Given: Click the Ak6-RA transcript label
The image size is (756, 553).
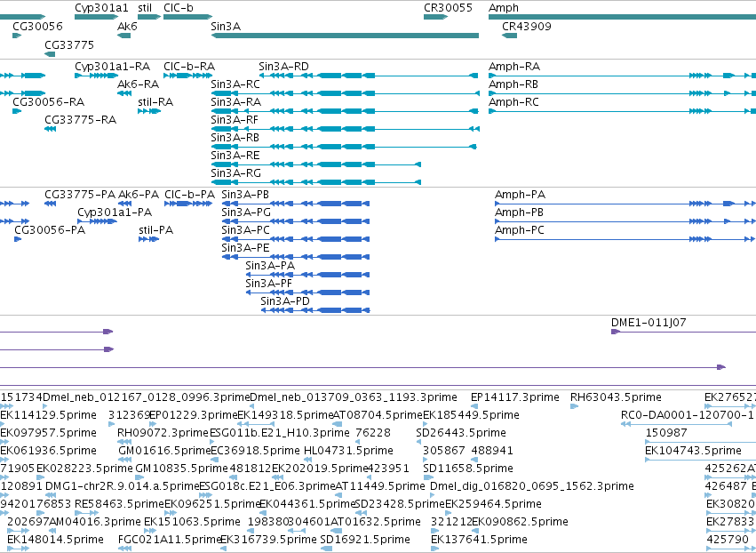Looking at the screenshot, I should point(138,84).
